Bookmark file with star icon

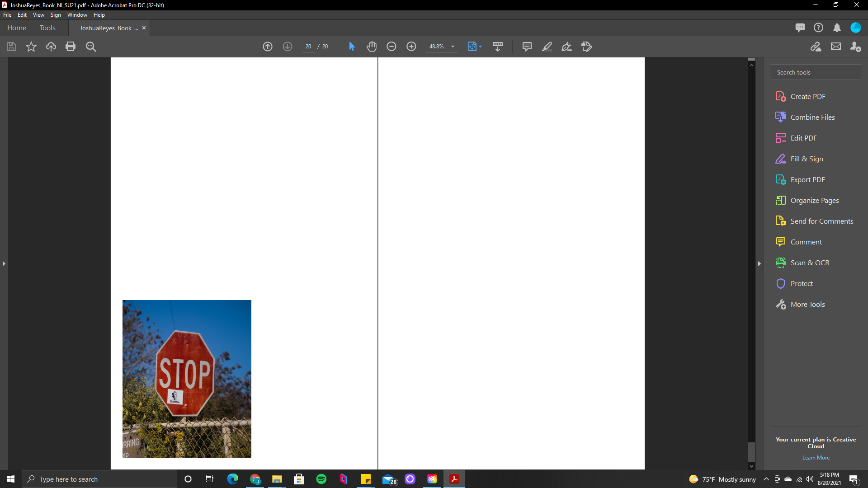(31, 47)
